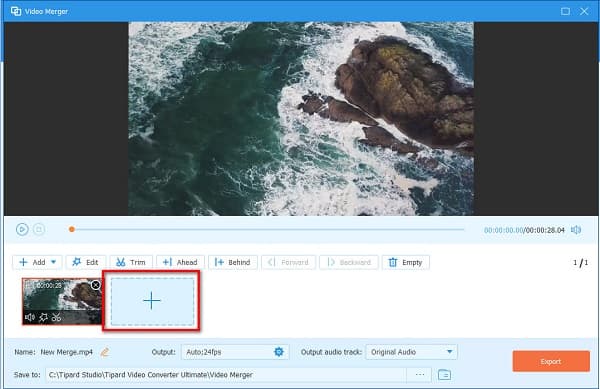Mute the preview volume speaker icon
600x389 pixels.
576,230
